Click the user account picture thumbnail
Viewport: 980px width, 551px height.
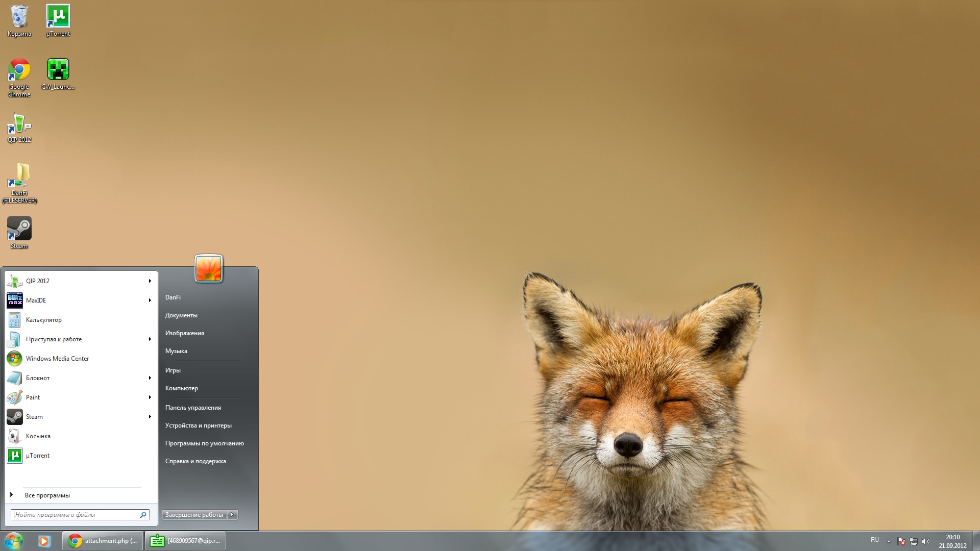tap(209, 268)
